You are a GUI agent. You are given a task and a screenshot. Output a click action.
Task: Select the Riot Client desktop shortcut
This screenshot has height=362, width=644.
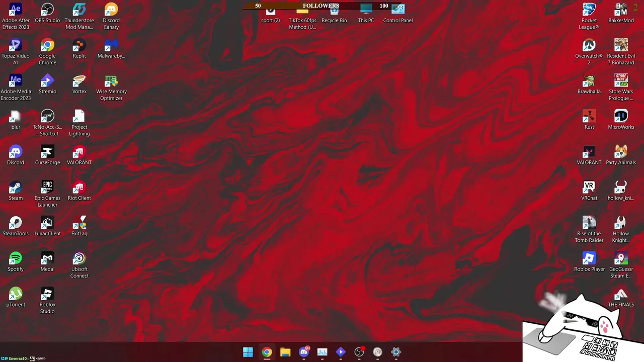pyautogui.click(x=79, y=191)
